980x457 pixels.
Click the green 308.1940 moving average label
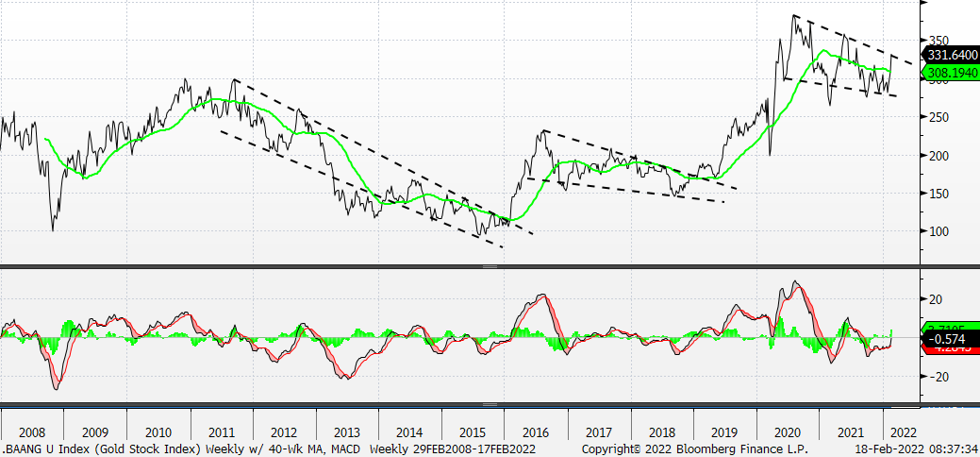(951, 74)
